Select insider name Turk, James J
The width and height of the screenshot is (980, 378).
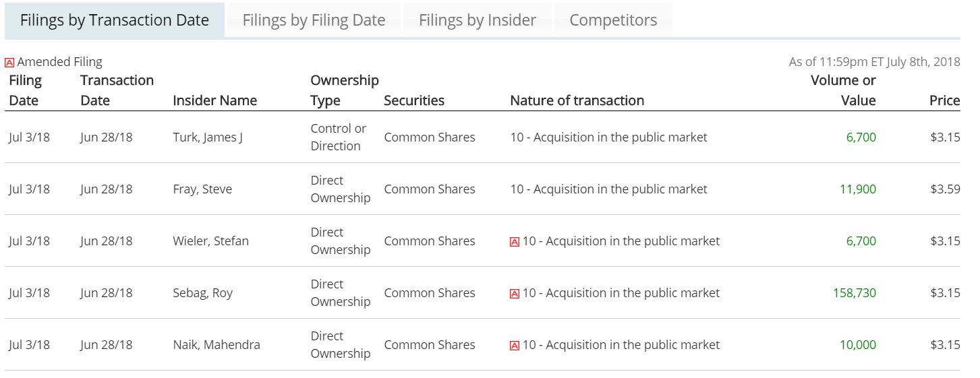[x=208, y=137]
